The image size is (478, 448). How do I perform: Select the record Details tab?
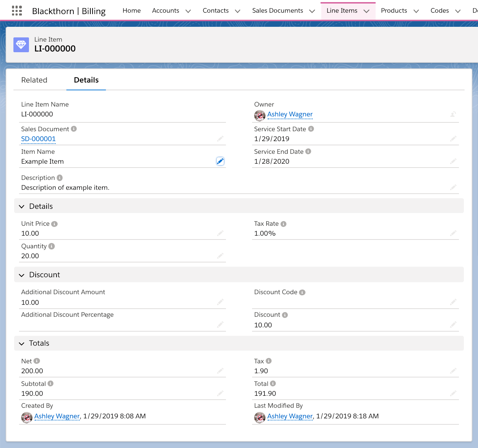point(86,80)
